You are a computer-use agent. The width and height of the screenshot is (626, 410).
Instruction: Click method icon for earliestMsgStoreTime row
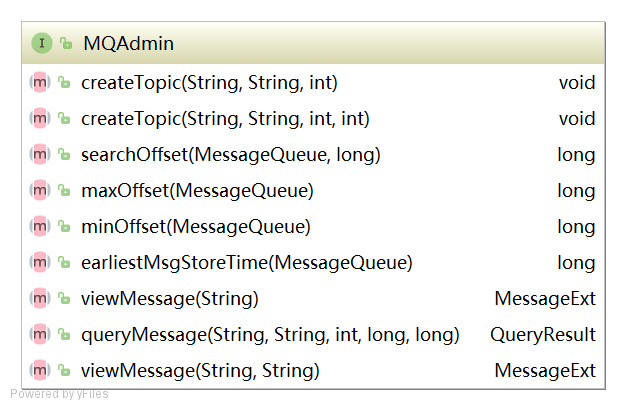tap(40, 262)
